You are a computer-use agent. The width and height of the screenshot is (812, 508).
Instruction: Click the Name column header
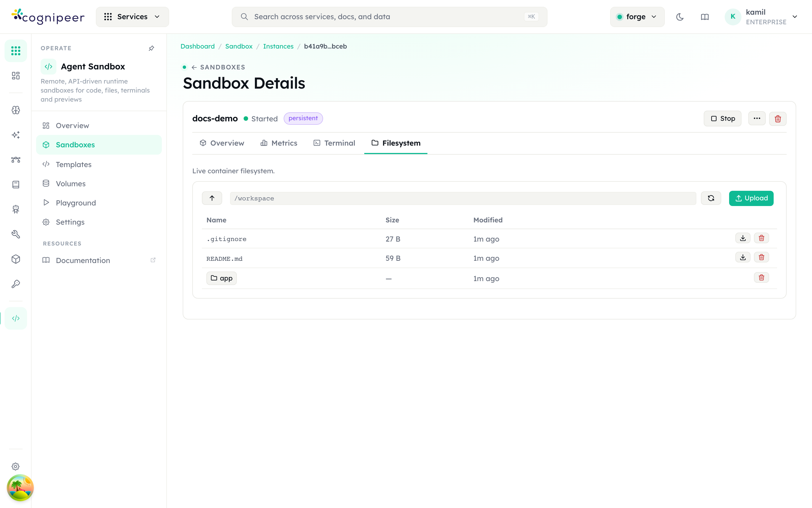pos(217,220)
